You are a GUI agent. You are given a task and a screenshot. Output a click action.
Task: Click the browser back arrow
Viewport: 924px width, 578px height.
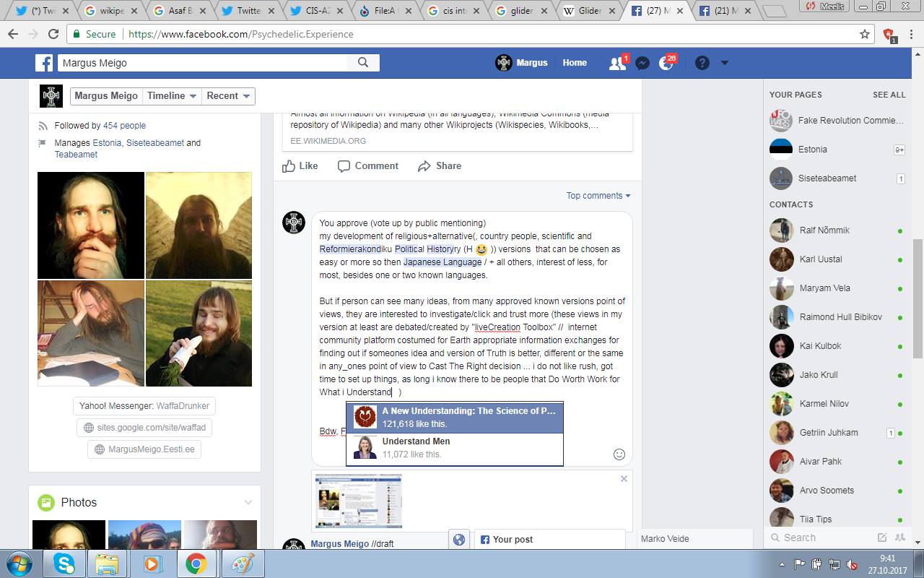point(14,34)
